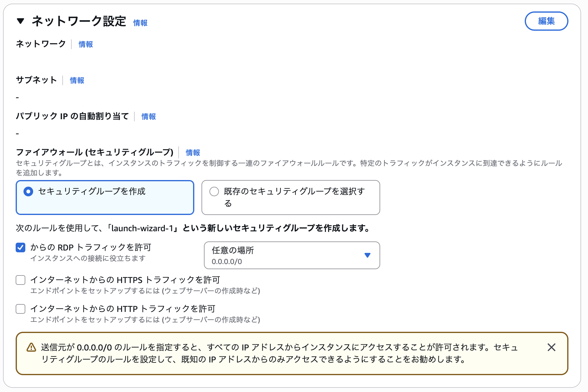Open 情報 link beside ネットワーク label
This screenshot has width=588, height=392.
86,44
